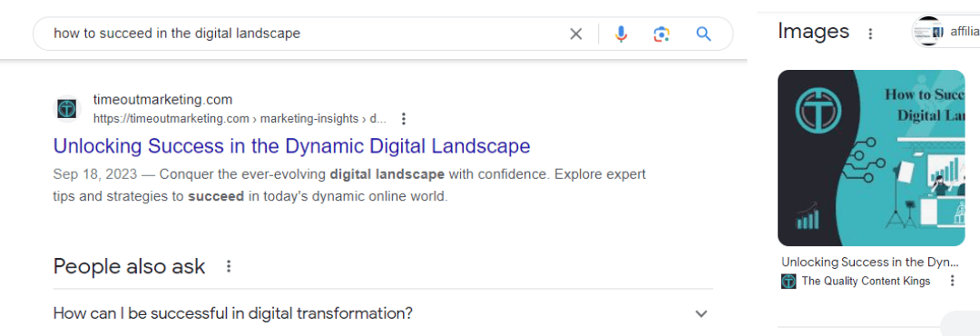Expand How can I be successful question
Viewport: 980px width, 336px height.
(701, 313)
